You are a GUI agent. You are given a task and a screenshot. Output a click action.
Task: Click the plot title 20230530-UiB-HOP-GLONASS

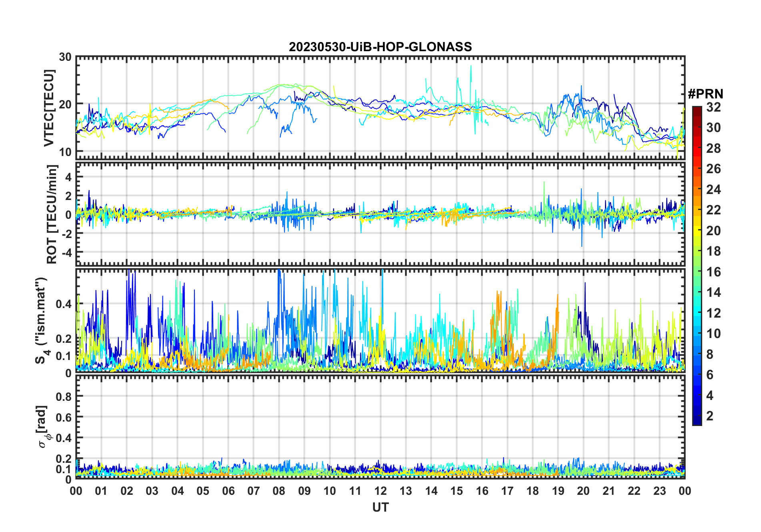click(380, 47)
